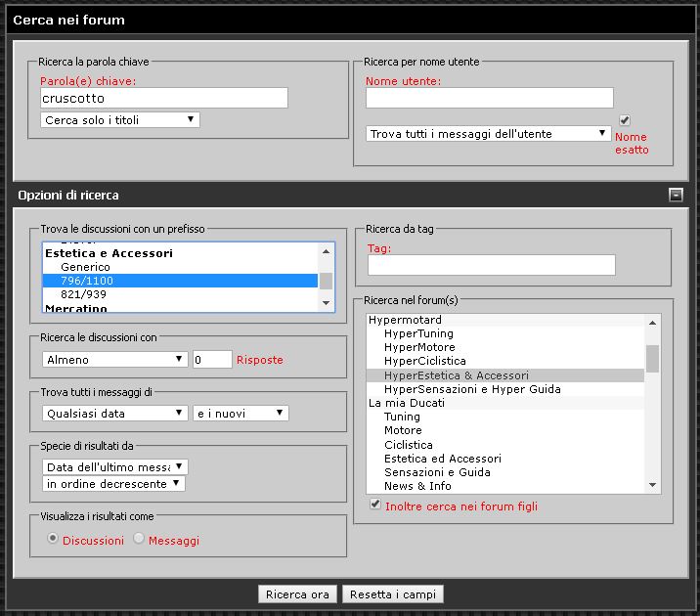
Task: Select Sensazioni e Guida forum
Action: coord(505,472)
